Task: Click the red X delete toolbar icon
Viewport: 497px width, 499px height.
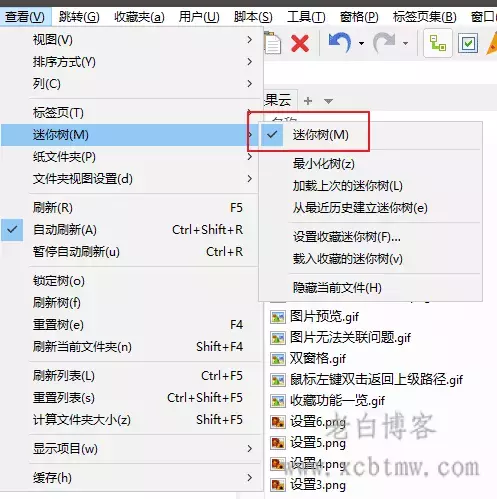Action: click(300, 44)
